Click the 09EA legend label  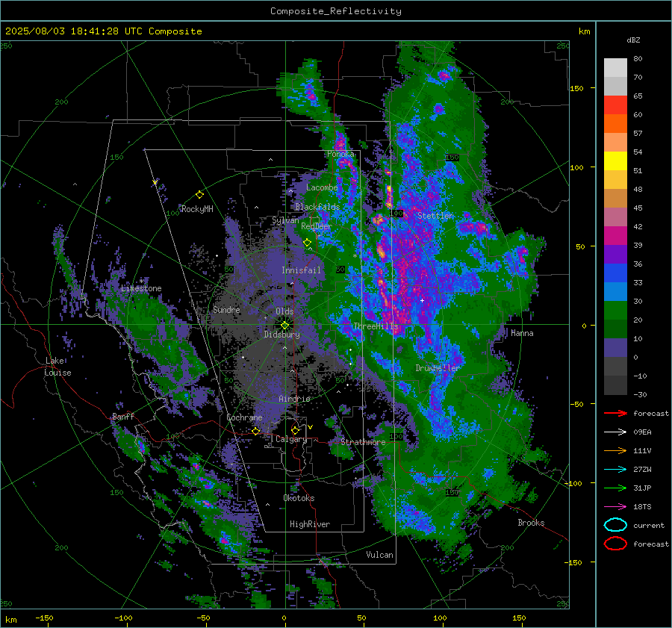[x=642, y=432]
